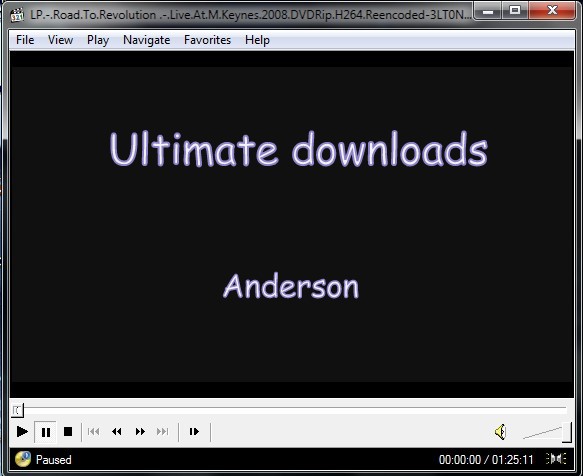
Task: Skip to next chapter icon
Action: tap(162, 432)
